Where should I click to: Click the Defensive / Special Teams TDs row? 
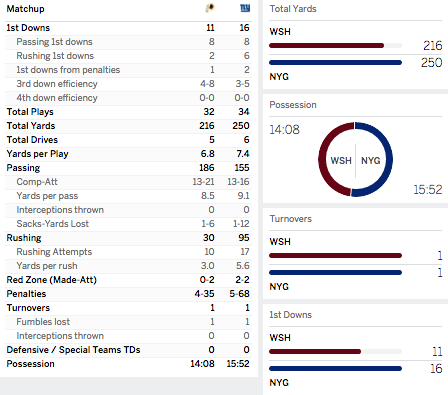128,350
